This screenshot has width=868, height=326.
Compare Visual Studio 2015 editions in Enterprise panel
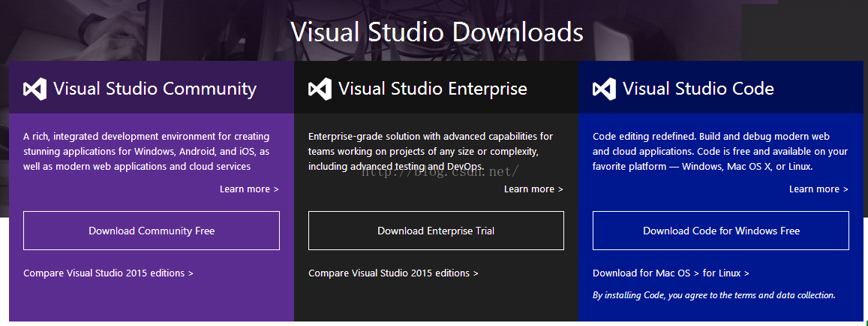[393, 273]
